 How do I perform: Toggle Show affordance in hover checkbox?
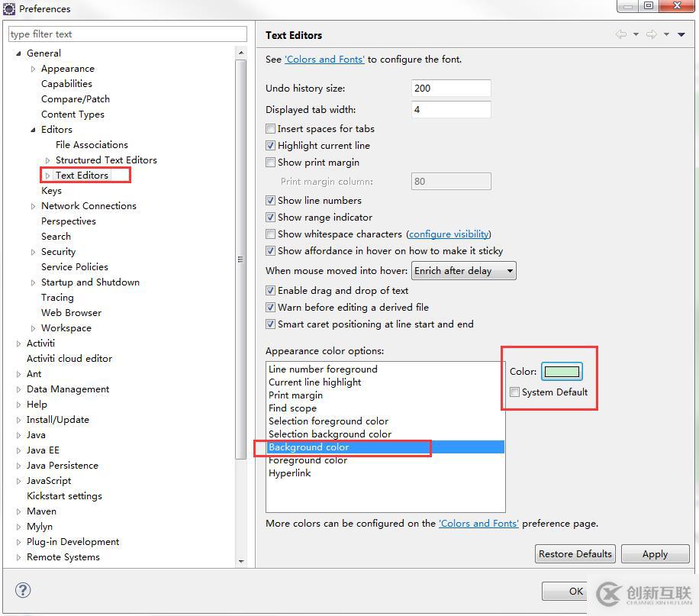click(x=270, y=250)
